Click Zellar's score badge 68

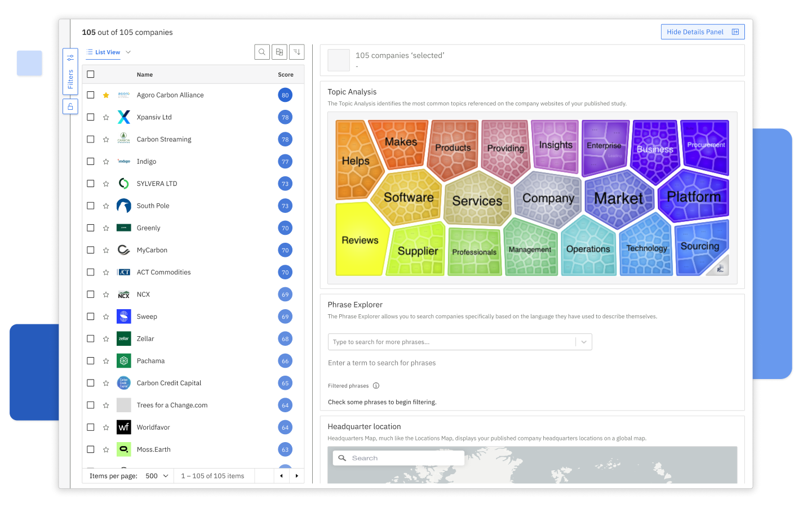coord(285,339)
